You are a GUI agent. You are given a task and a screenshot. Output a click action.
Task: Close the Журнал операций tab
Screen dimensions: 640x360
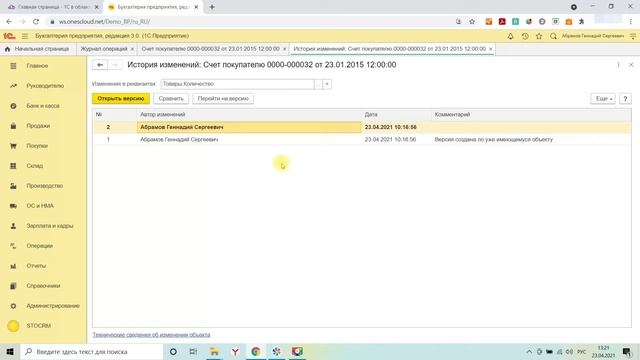[132, 49]
